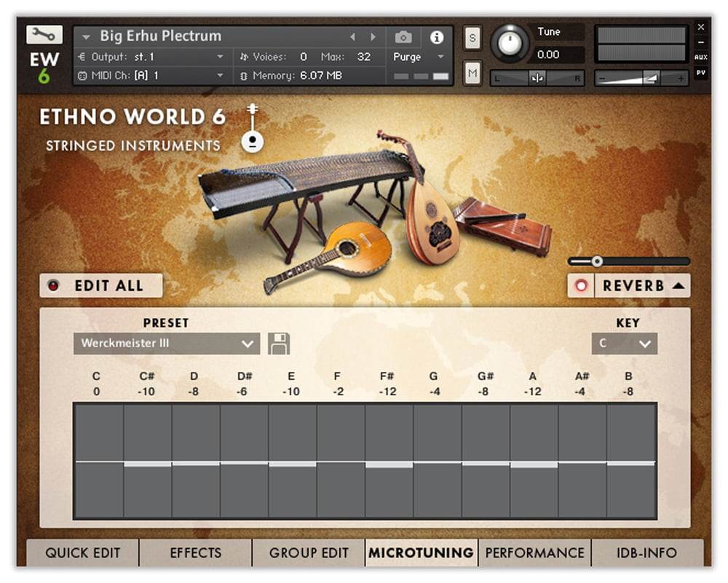
Task: Click the G note tuning bar
Action: [x=438, y=461]
